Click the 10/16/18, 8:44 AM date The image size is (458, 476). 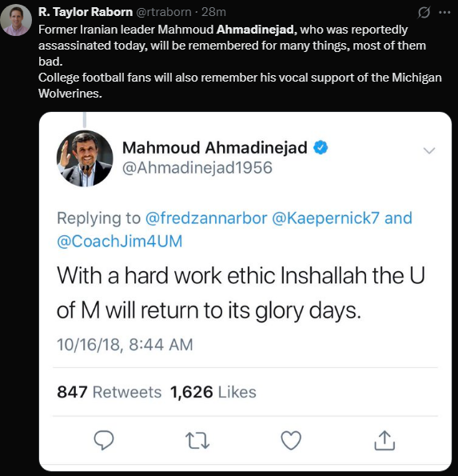[125, 345]
